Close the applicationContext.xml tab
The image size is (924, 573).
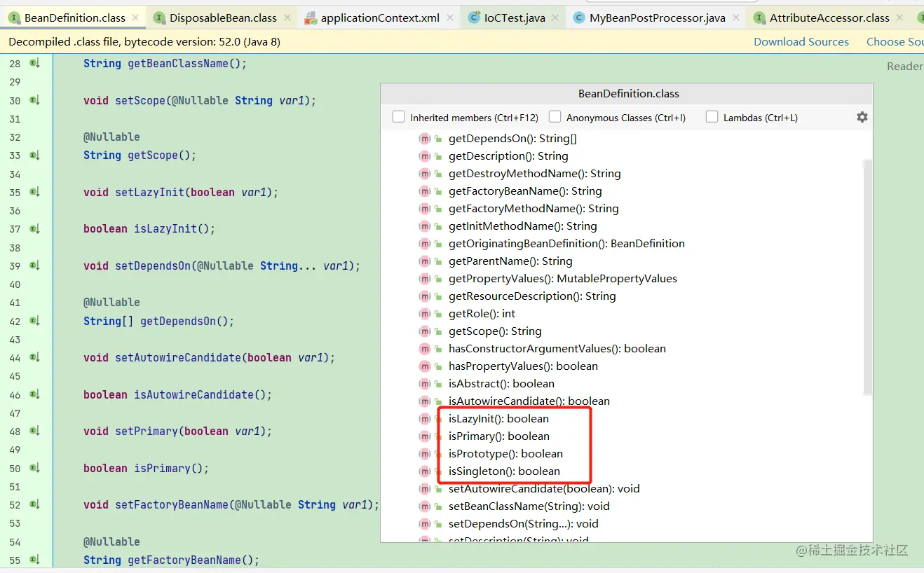tap(450, 18)
